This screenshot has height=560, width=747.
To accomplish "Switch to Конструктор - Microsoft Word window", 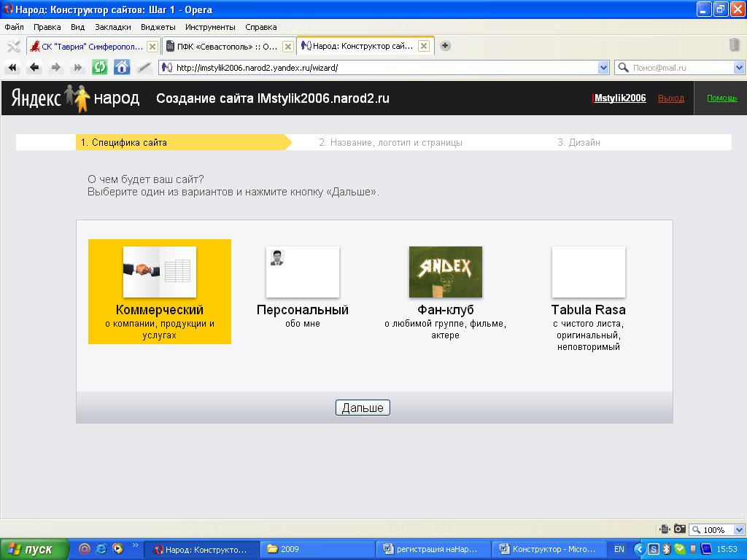I will [549, 549].
